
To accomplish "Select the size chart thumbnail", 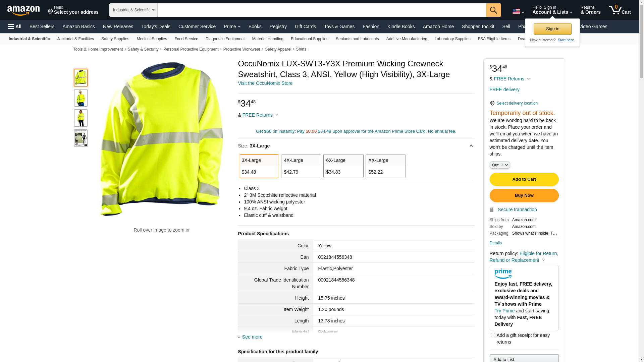I will click(x=81, y=138).
